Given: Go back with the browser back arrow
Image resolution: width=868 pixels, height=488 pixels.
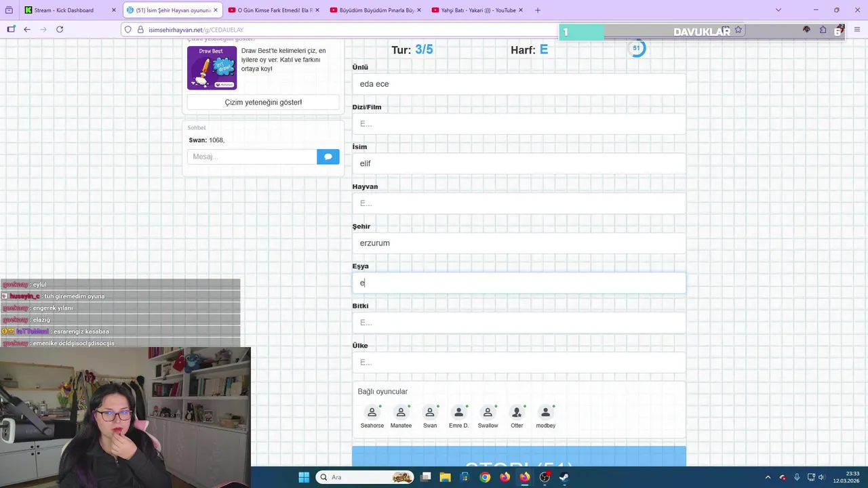Looking at the screenshot, I should click(x=27, y=29).
